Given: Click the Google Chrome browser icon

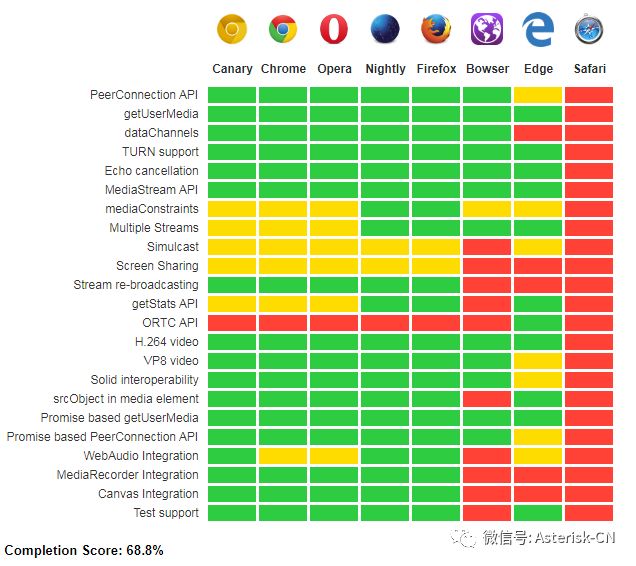Looking at the screenshot, I should point(283,30).
